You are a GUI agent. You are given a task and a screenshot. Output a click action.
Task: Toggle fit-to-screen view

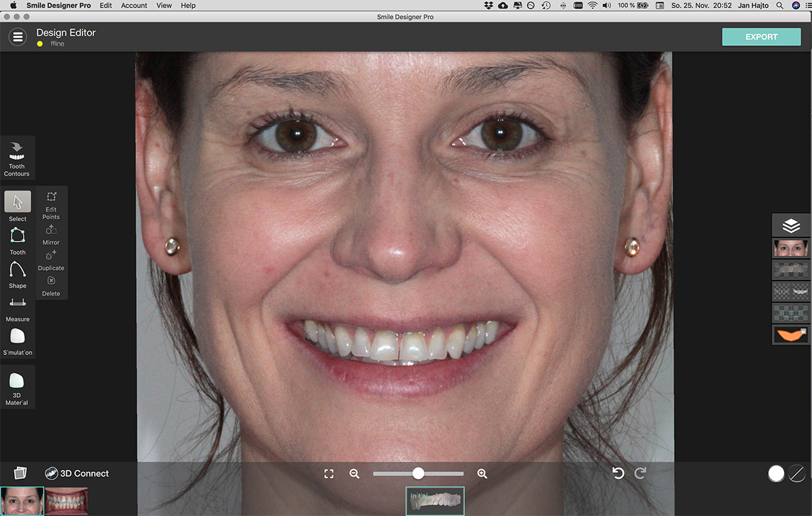[329, 474]
